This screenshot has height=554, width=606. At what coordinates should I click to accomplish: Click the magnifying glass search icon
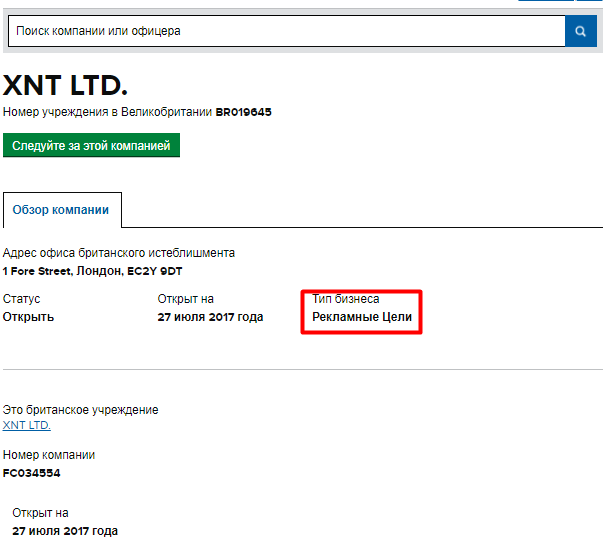580,31
